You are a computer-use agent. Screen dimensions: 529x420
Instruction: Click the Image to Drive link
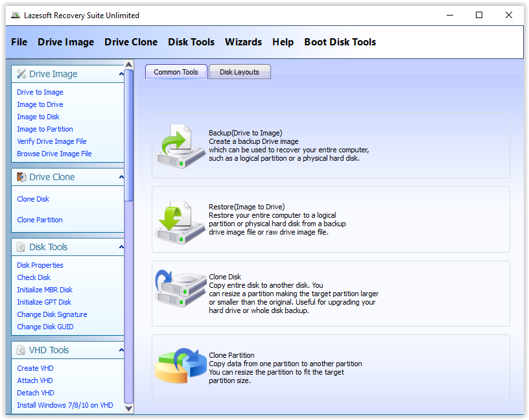pos(40,104)
